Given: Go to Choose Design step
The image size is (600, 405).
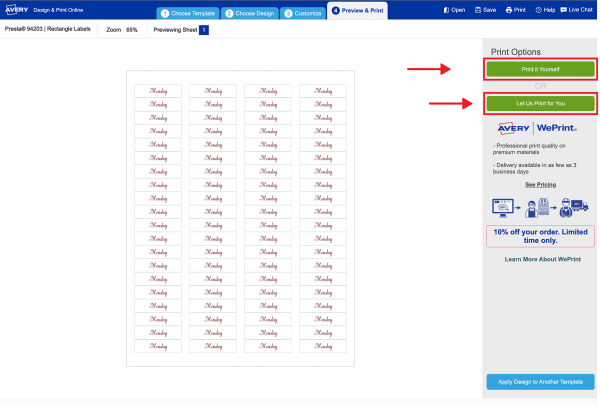Looking at the screenshot, I should [x=249, y=13].
